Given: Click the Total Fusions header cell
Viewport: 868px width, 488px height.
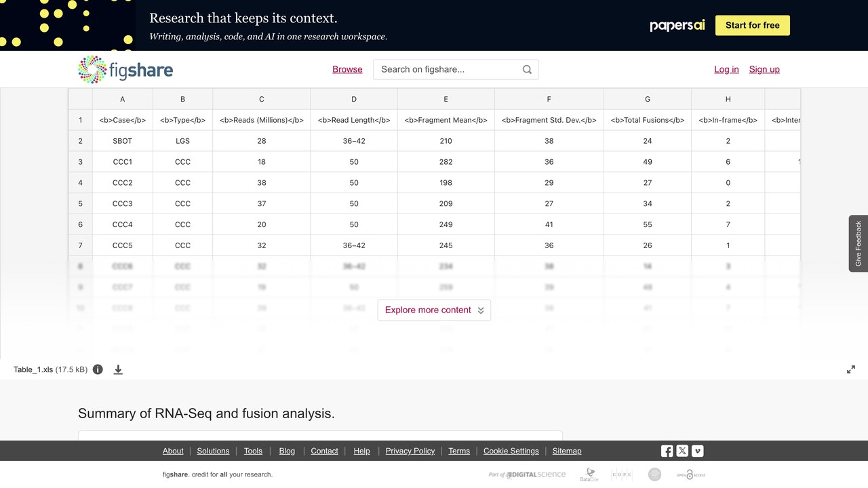Looking at the screenshot, I should [x=648, y=120].
